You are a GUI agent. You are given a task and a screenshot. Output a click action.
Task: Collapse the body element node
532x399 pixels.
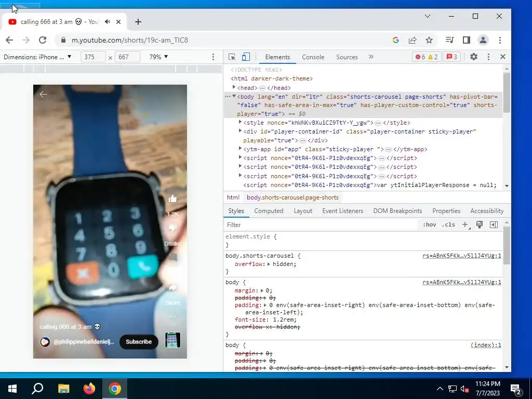(234, 96)
